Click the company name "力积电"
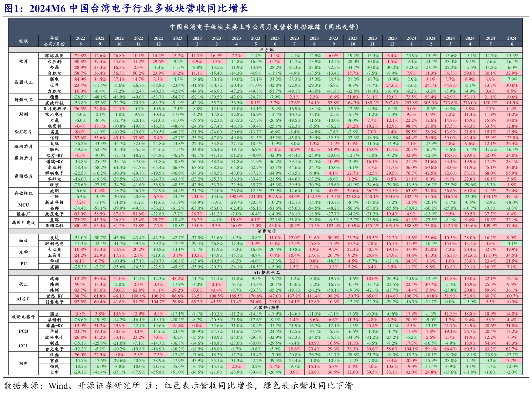This screenshot has width=532, height=393. click(x=55, y=91)
